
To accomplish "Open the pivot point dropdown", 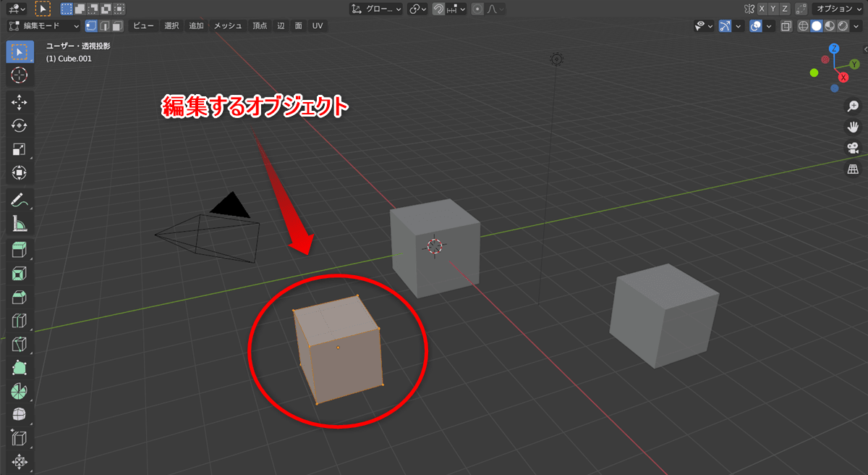I will (417, 9).
